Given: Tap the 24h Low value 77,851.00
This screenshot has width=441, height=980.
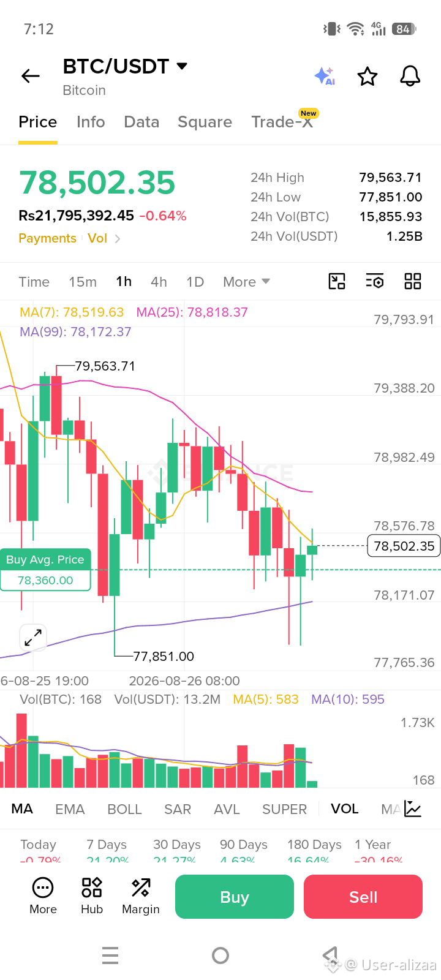Looking at the screenshot, I should (x=391, y=197).
